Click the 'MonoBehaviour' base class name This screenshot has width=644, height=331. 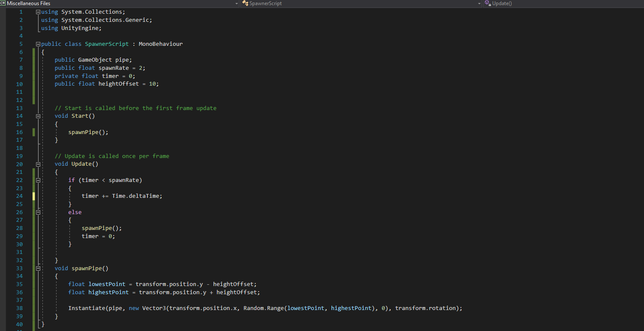point(161,44)
